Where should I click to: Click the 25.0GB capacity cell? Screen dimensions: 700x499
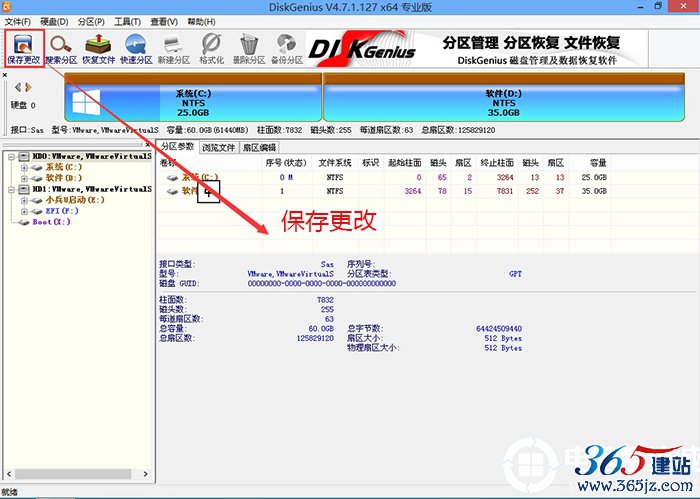594,177
